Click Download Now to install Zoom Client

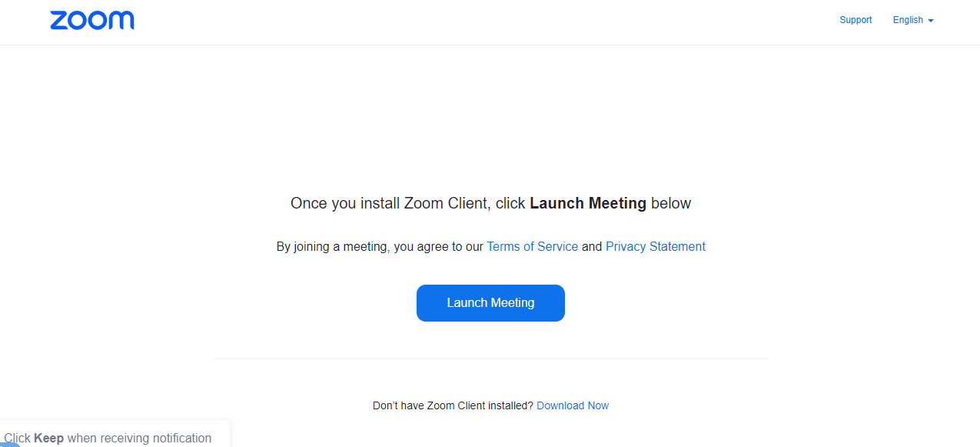573,405
